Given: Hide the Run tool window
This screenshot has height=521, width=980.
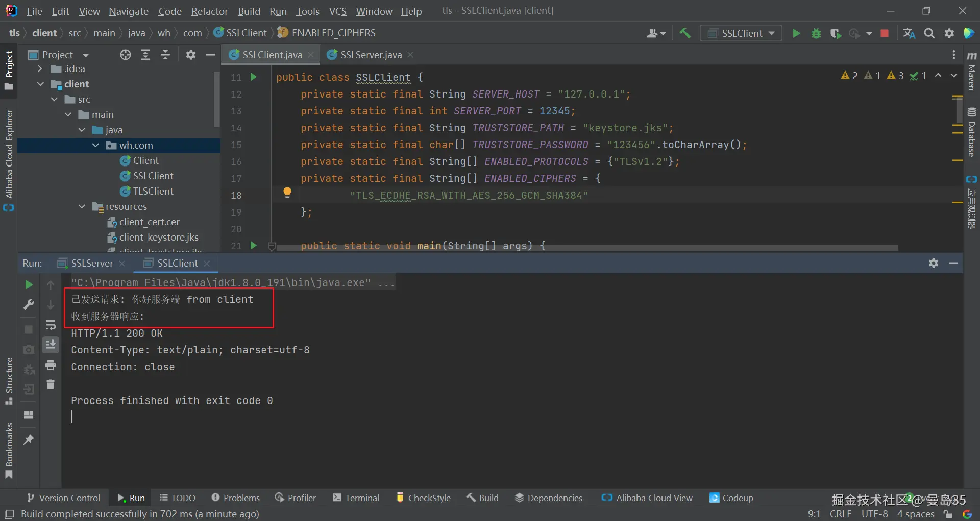Looking at the screenshot, I should click(x=953, y=263).
